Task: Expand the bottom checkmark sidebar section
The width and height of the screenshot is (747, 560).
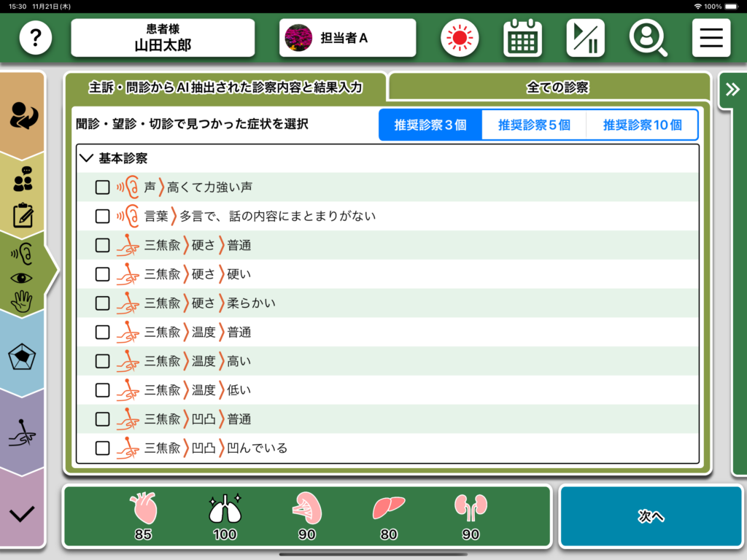Action: pos(22,513)
